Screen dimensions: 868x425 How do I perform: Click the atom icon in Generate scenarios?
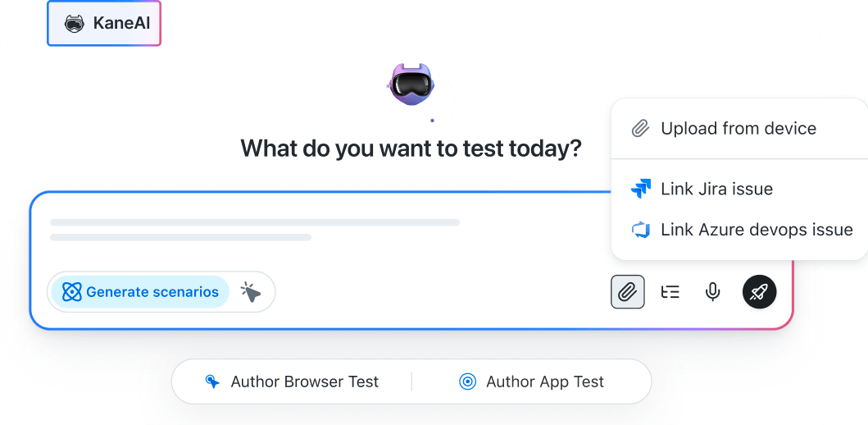coord(72,292)
